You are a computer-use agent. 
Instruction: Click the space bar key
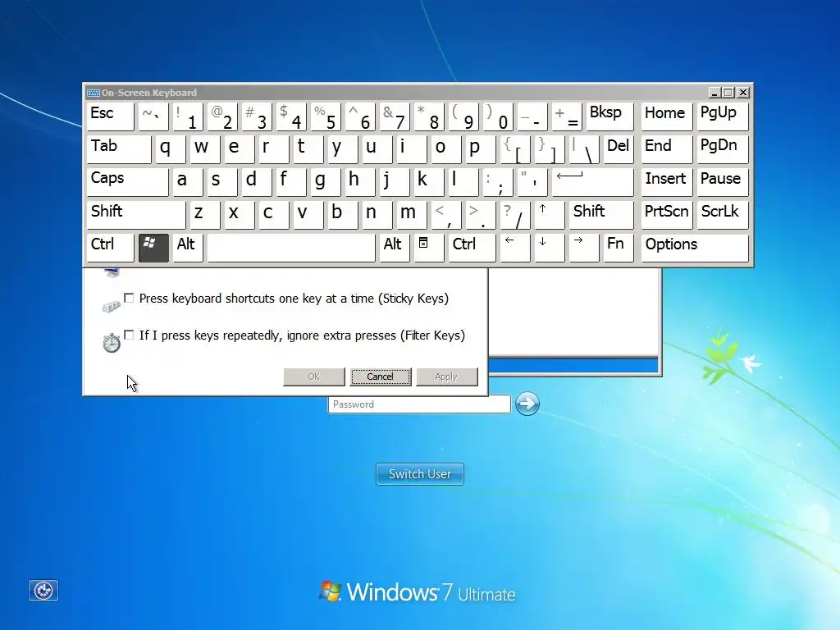coord(291,248)
